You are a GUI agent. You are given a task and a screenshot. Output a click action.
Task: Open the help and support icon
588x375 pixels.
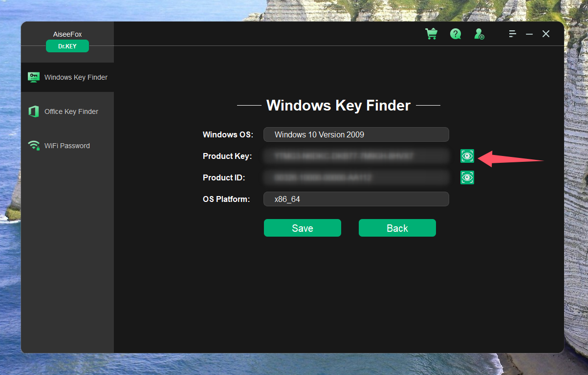click(455, 34)
